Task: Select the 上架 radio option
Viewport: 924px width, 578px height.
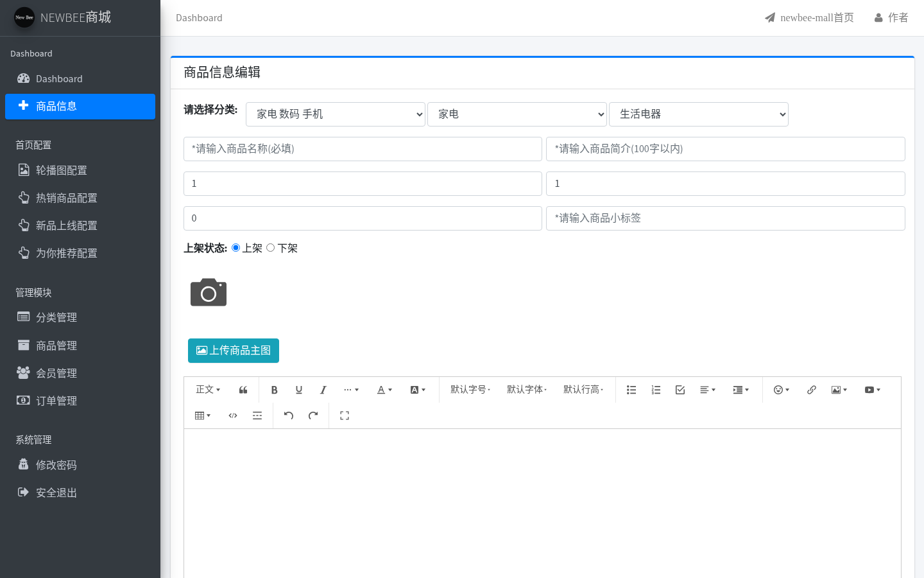Action: [x=235, y=248]
